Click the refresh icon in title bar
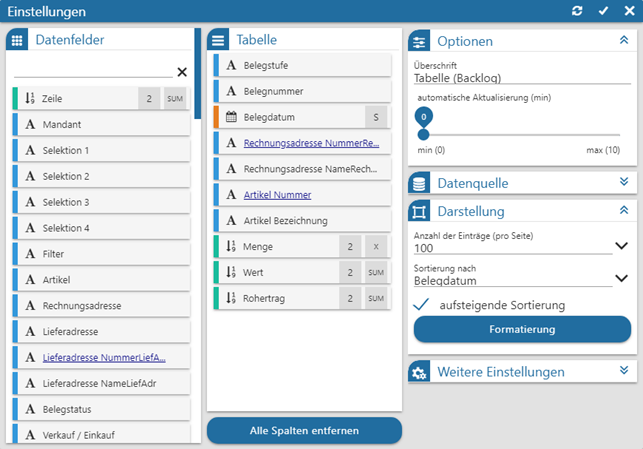The height and width of the screenshot is (449, 643). pos(577,10)
